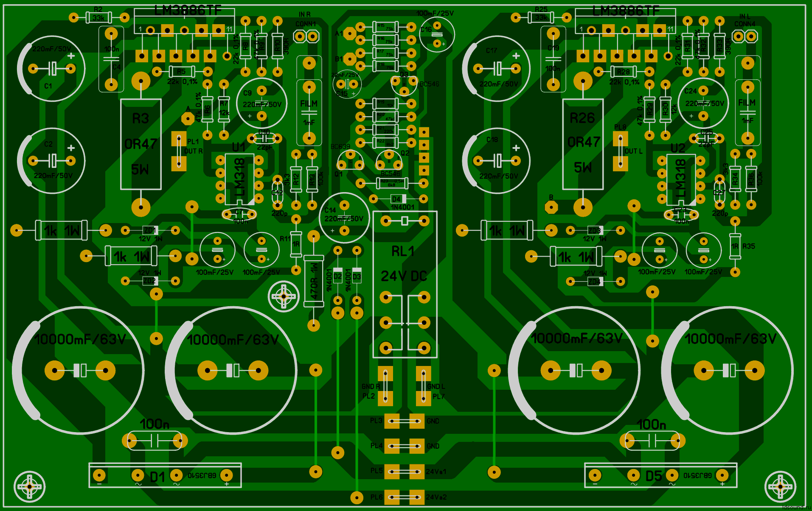Click the R11 resistor label
Viewport: 812px width, 511px height.
[285, 239]
